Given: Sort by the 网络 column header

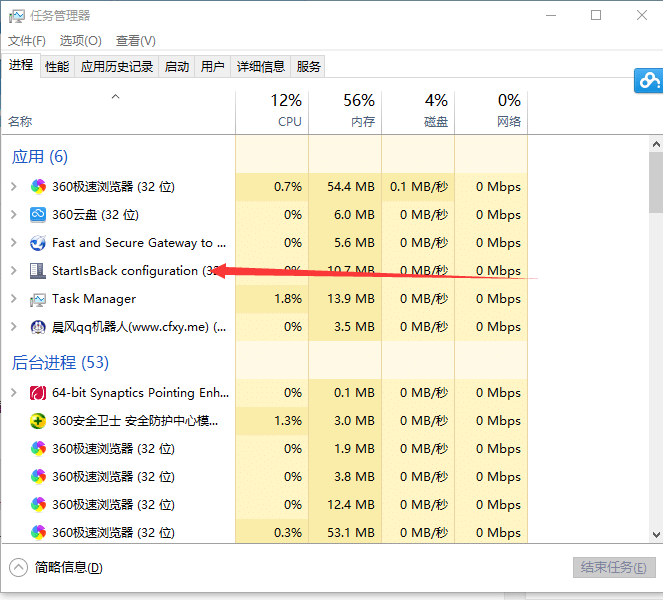Looking at the screenshot, I should (491, 112).
